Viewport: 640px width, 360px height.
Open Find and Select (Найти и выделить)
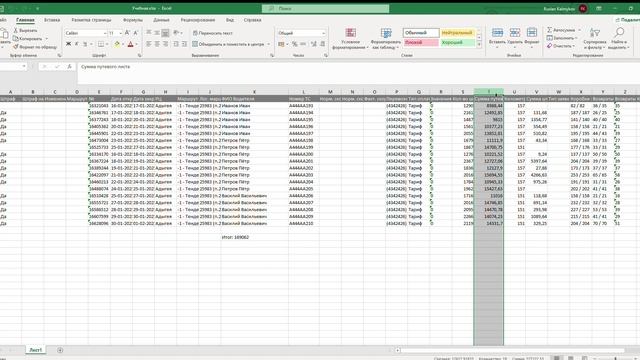click(619, 39)
